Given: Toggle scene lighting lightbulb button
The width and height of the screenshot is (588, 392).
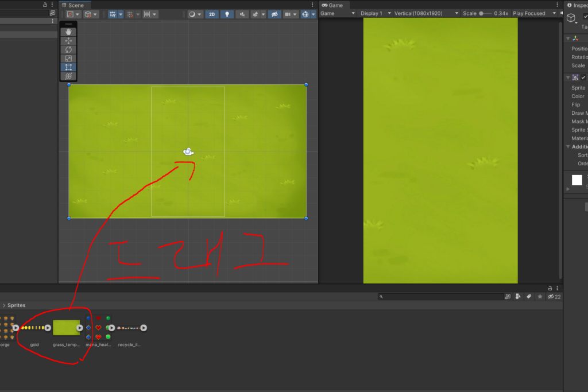Looking at the screenshot, I should (227, 14).
